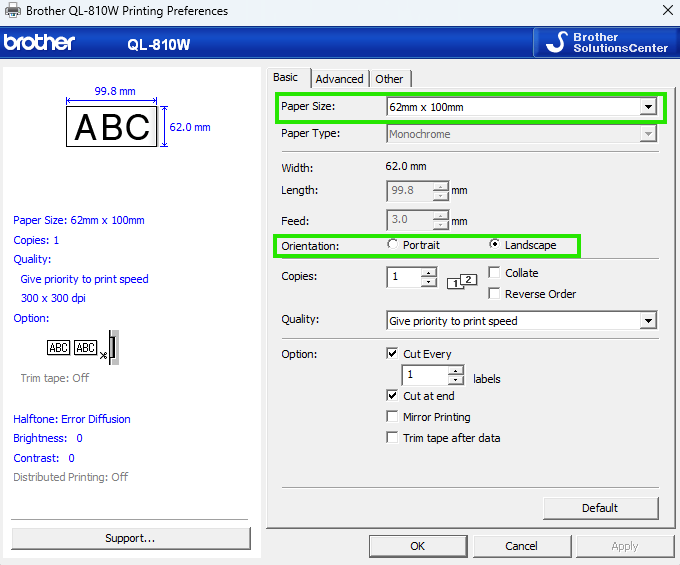Enable Reverse Order checkbox

[x=494, y=294]
